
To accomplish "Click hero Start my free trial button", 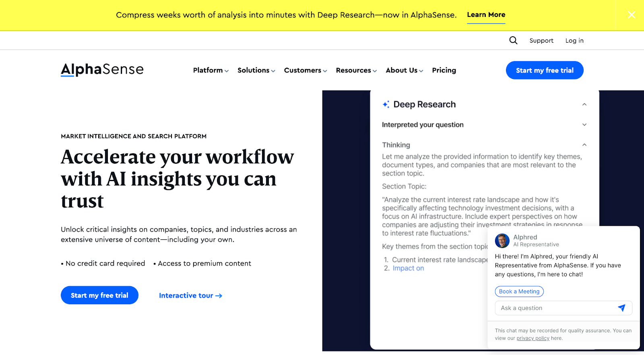I will pyautogui.click(x=99, y=295).
